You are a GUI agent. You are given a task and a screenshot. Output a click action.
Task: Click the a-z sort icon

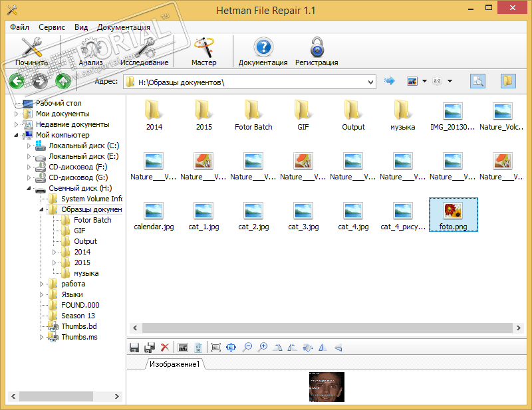click(437, 81)
